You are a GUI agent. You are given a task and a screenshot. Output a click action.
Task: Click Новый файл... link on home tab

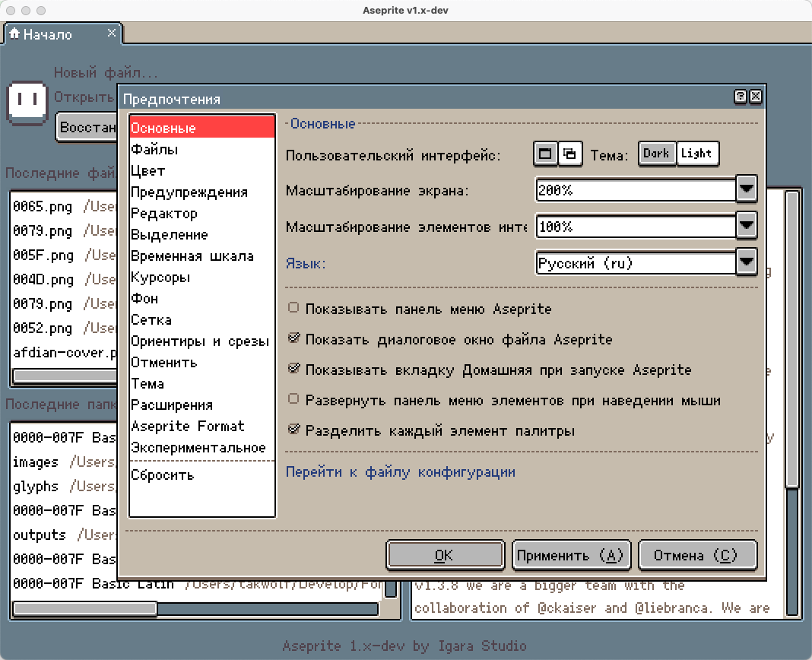point(106,72)
